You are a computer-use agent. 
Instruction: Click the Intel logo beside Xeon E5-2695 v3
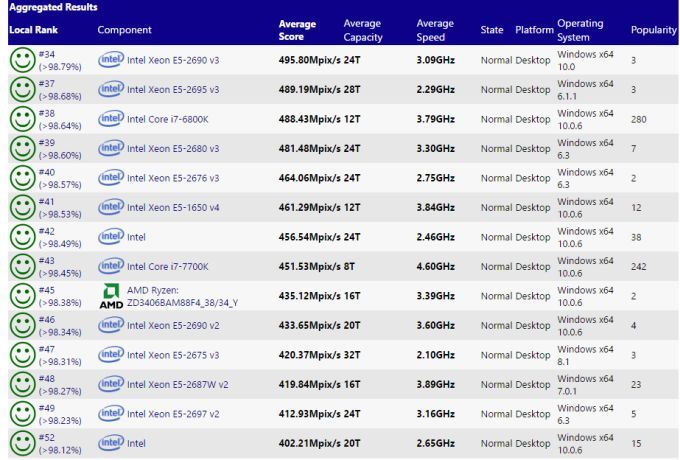point(111,89)
